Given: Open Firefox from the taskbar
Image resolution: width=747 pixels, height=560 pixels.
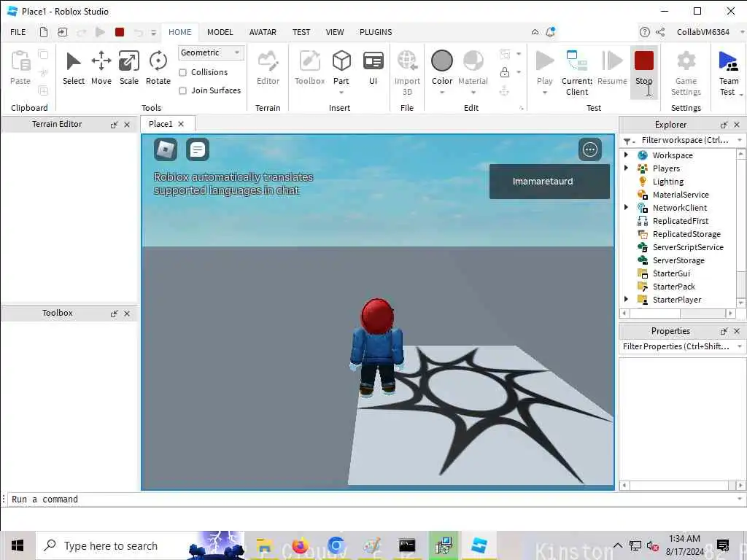Looking at the screenshot, I should click(300, 545).
